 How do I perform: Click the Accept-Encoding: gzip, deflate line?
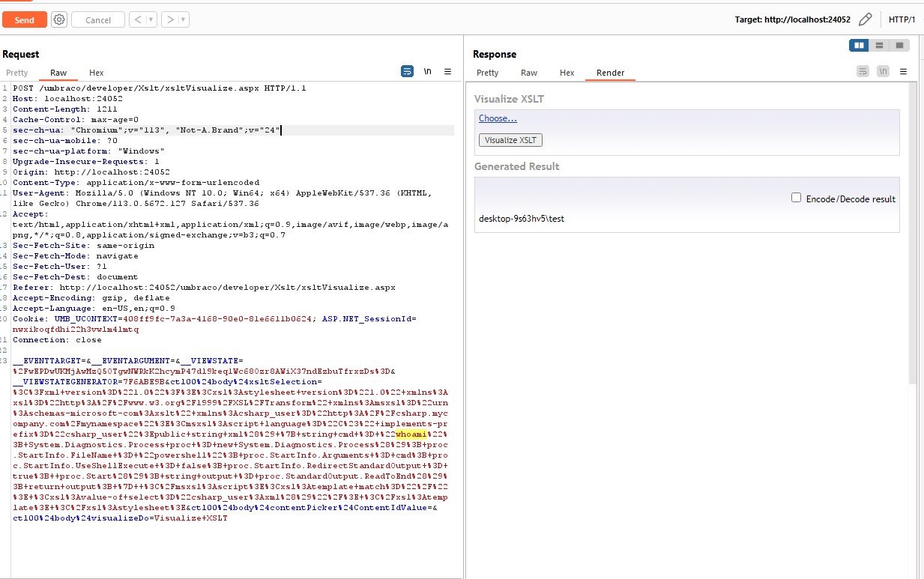(91, 298)
